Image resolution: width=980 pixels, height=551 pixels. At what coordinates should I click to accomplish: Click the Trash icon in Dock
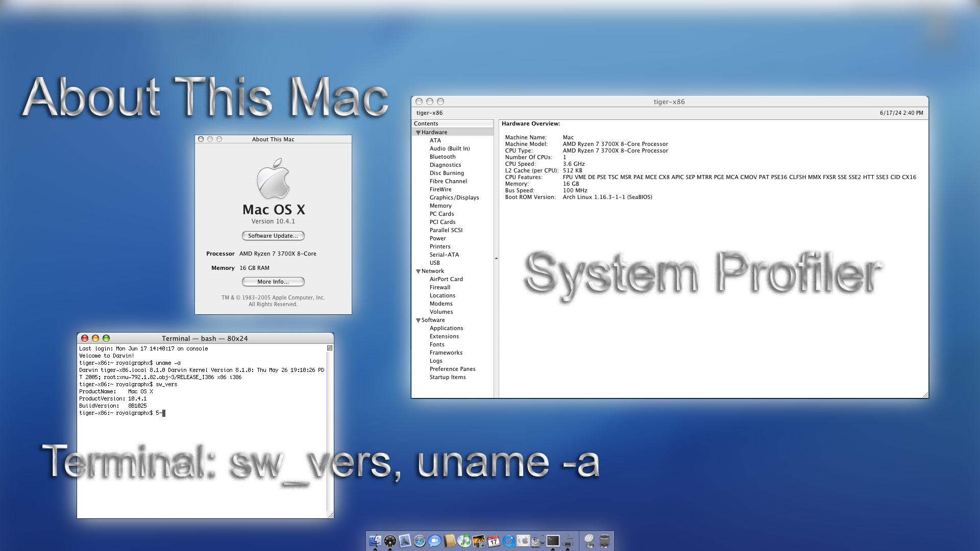[604, 541]
